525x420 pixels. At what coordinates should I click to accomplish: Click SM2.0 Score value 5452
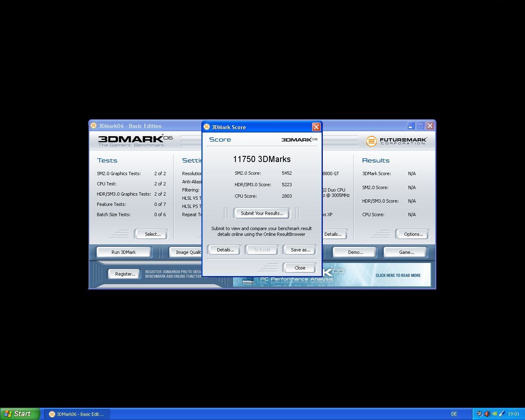coord(287,173)
